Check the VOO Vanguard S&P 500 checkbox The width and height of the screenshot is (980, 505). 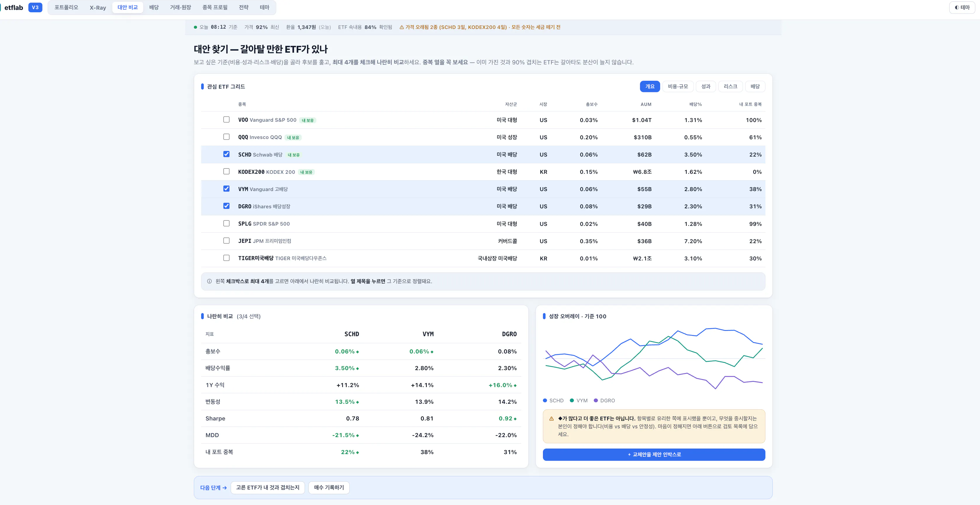(226, 120)
